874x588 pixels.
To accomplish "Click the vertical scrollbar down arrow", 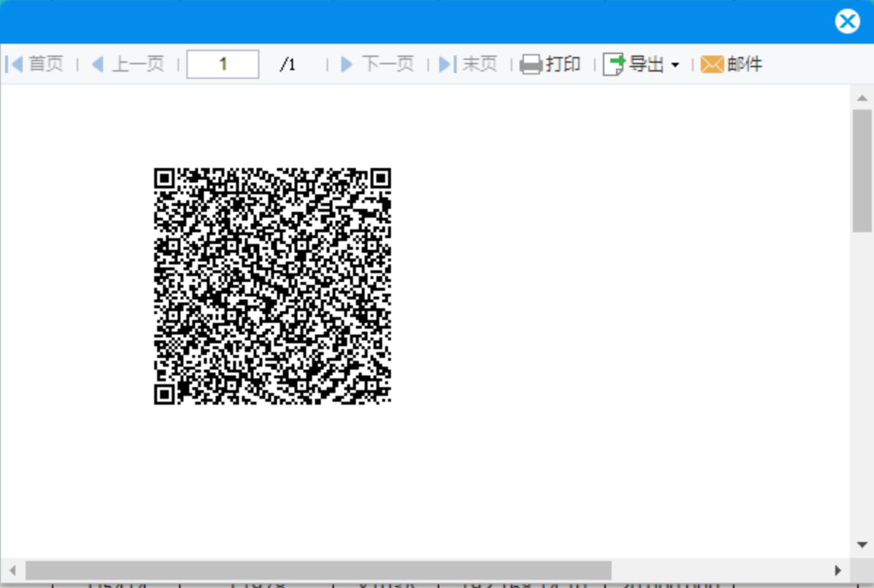I will (x=862, y=544).
